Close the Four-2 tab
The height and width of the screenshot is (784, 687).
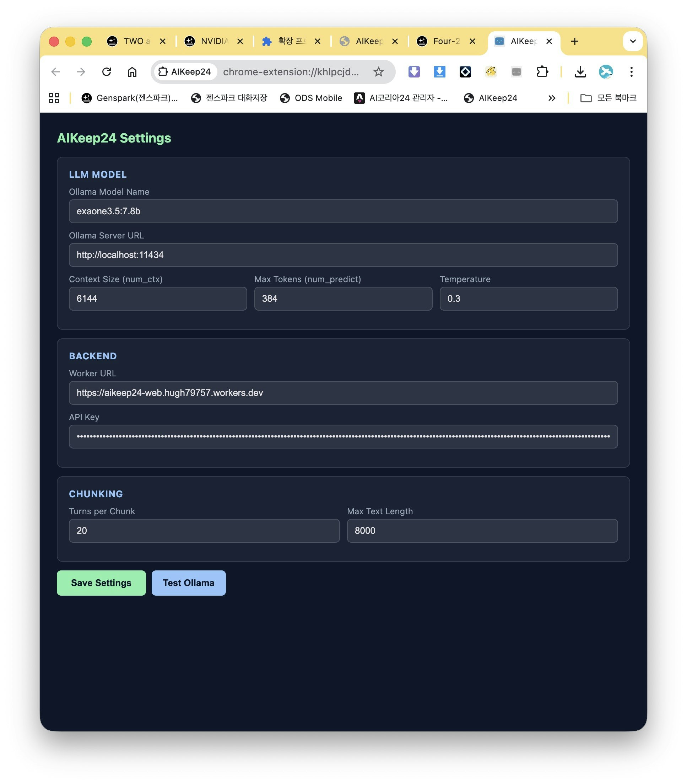(472, 41)
